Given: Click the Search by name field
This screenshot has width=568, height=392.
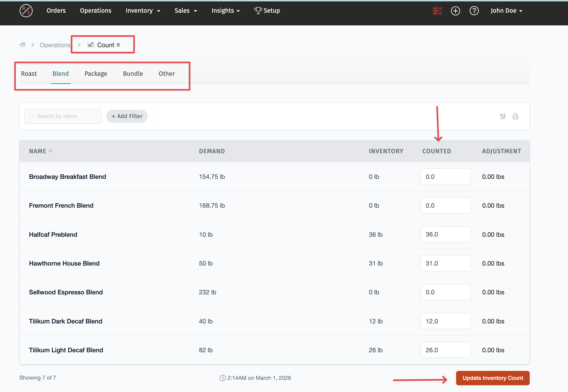Looking at the screenshot, I should (63, 116).
